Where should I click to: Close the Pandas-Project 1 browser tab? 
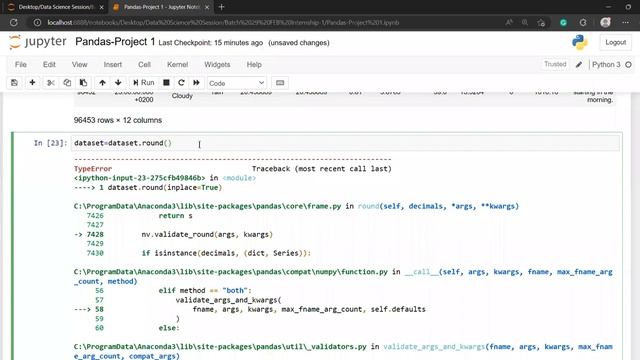[207, 7]
